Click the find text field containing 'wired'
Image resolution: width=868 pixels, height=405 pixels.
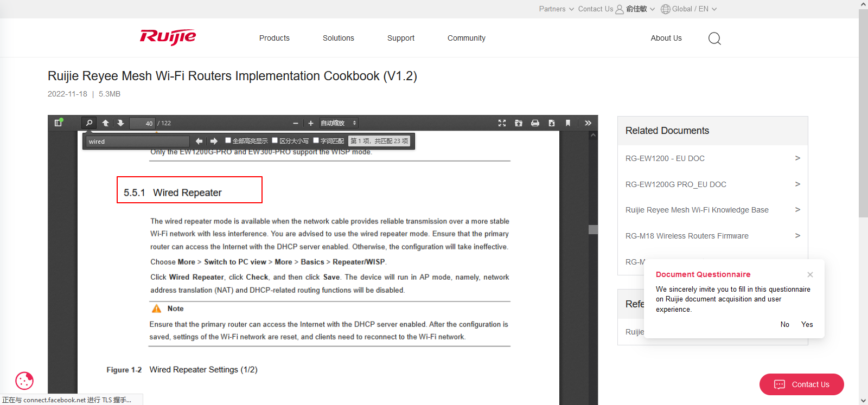(138, 142)
